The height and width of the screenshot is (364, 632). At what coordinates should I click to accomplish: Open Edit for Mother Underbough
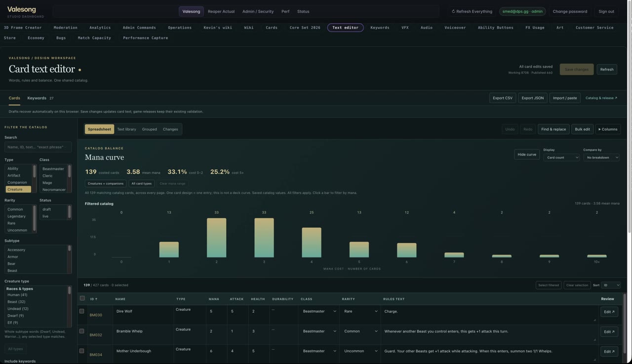pyautogui.click(x=609, y=352)
